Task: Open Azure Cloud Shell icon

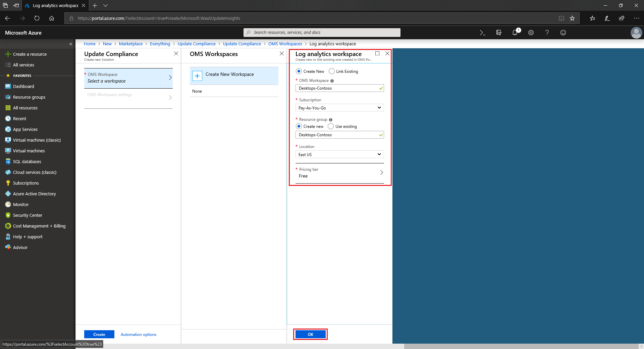Action: coord(482,33)
